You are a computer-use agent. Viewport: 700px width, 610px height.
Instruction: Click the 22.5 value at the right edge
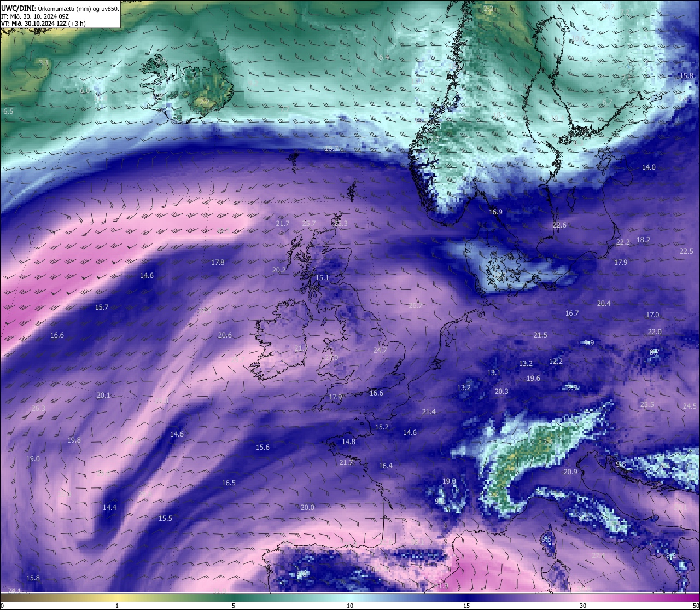click(x=686, y=251)
